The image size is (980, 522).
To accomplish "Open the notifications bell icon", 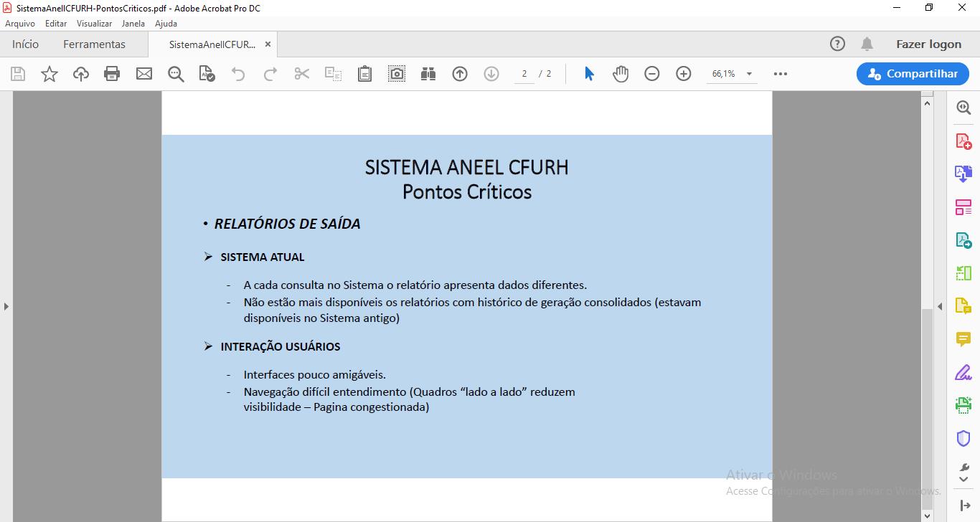I will [x=867, y=44].
